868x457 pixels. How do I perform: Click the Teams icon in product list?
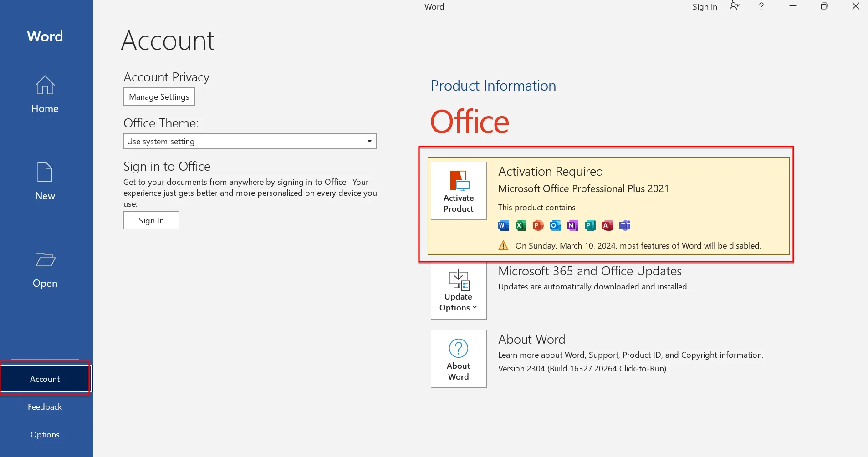(x=625, y=225)
